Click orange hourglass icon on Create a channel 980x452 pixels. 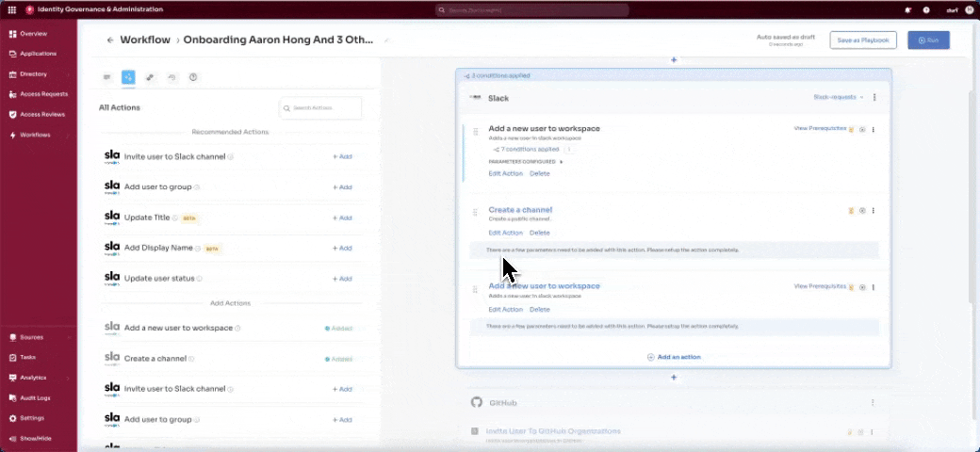(851, 210)
